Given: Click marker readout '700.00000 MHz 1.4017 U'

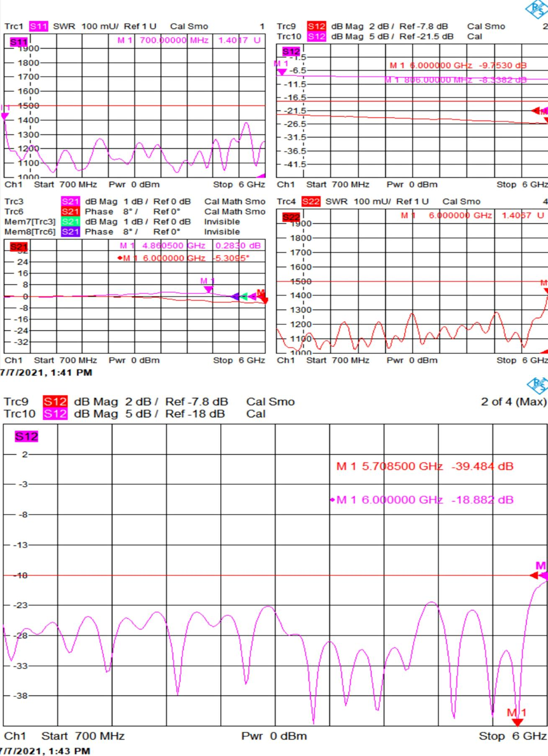Looking at the screenshot, I should (x=189, y=41).
